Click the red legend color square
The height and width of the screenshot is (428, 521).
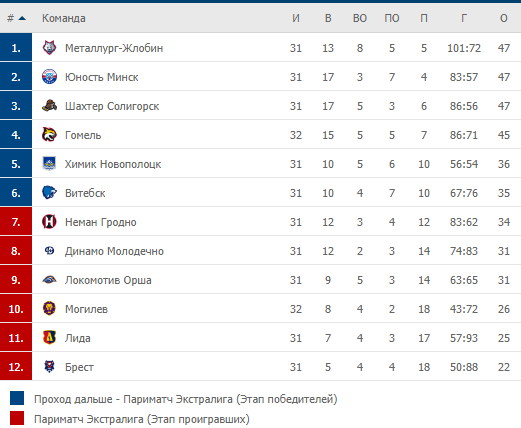point(17,418)
